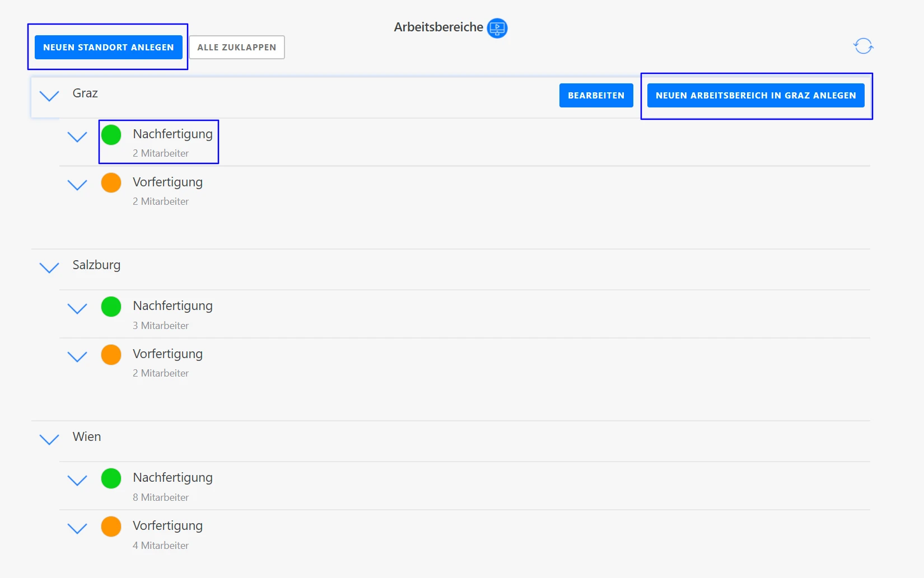Click green status circle of Graz Nachfertigung

tap(111, 135)
